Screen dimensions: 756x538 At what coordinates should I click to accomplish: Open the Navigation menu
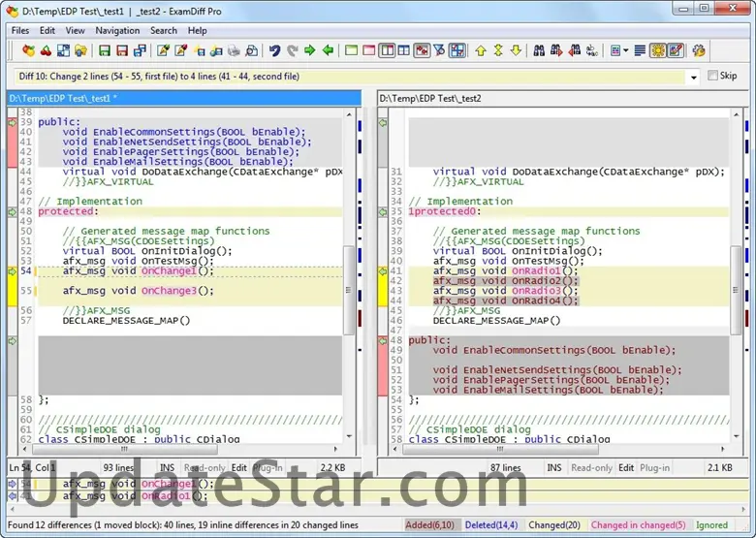pyautogui.click(x=117, y=30)
